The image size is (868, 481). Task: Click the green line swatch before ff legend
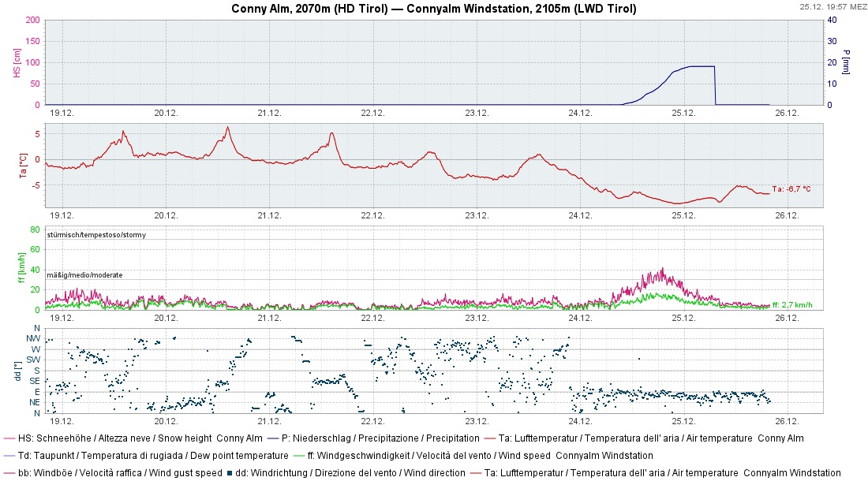(x=298, y=456)
